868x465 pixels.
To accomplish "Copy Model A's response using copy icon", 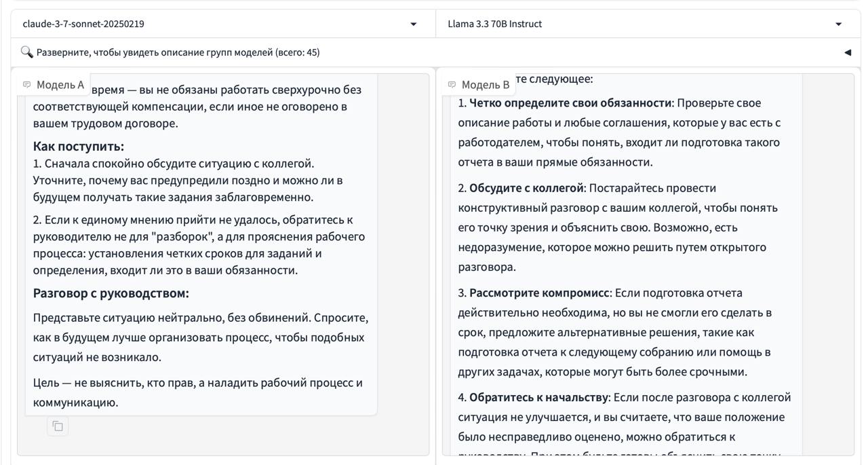I will [x=58, y=426].
